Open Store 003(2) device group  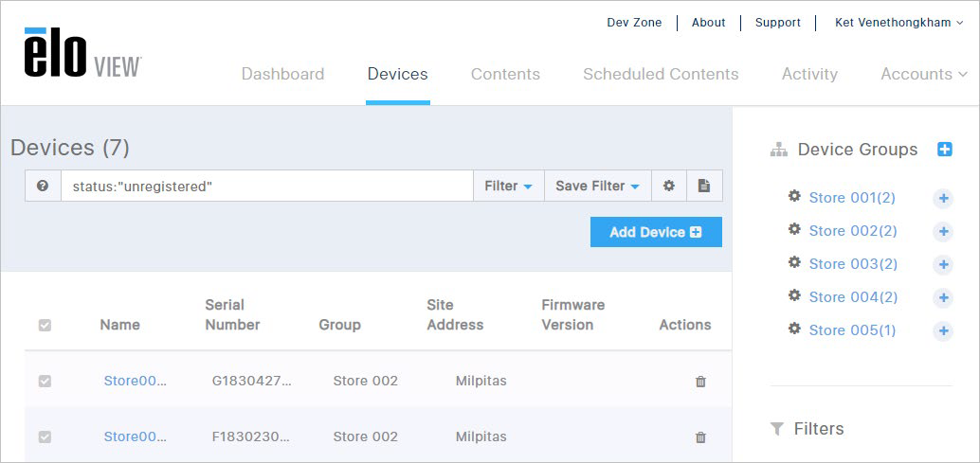point(852,264)
